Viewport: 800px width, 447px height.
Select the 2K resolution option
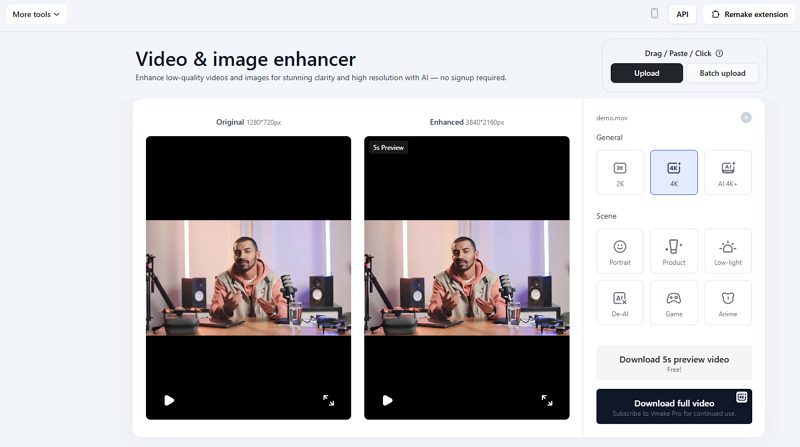pos(619,172)
